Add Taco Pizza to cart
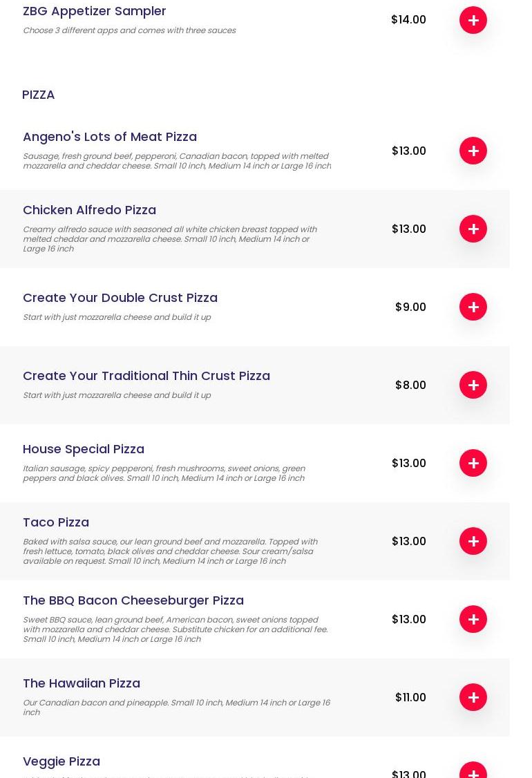The image size is (532, 778). click(x=473, y=541)
